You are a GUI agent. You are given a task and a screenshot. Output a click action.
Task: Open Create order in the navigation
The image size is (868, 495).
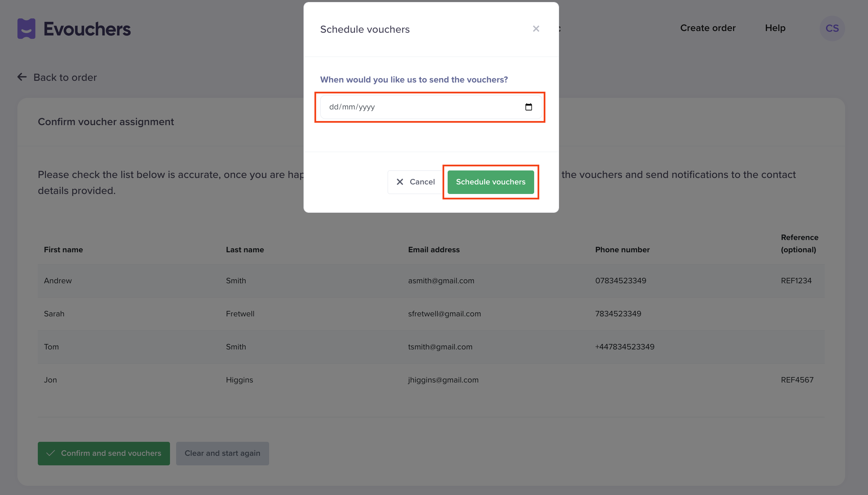pyautogui.click(x=708, y=28)
